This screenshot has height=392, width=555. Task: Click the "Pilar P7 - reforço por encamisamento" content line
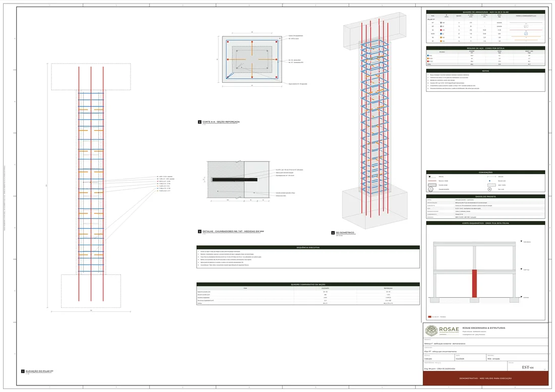click(441, 352)
